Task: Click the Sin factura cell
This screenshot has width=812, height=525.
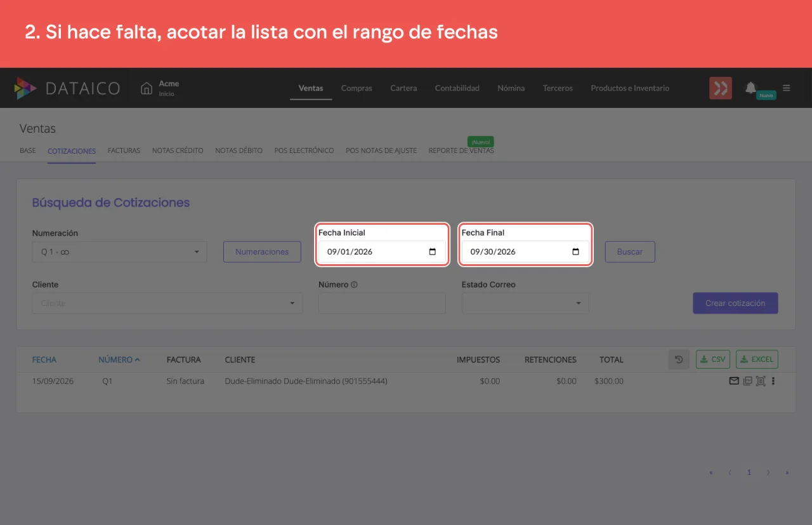Action: point(185,381)
